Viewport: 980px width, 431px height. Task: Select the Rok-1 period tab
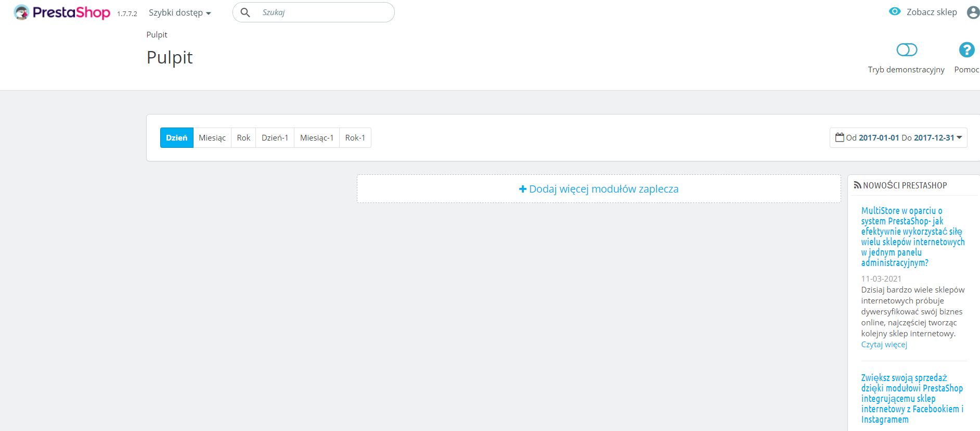355,137
